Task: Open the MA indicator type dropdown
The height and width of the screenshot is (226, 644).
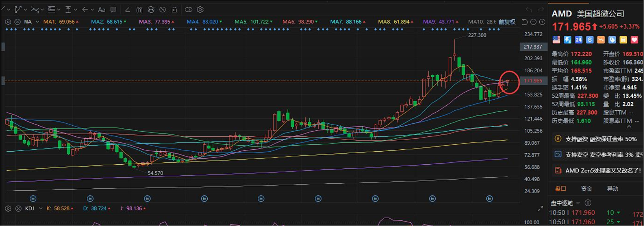Action: 38,22
